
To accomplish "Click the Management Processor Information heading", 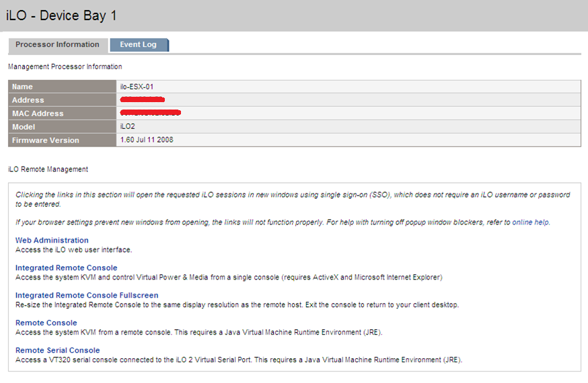I will click(x=65, y=67).
